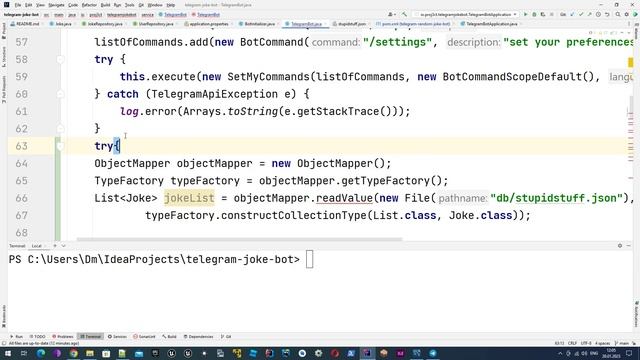Viewport: 640px width, 360px height.
Task: Open the terminal tabs dropdown arrow
Action: pyautogui.click(x=64, y=246)
